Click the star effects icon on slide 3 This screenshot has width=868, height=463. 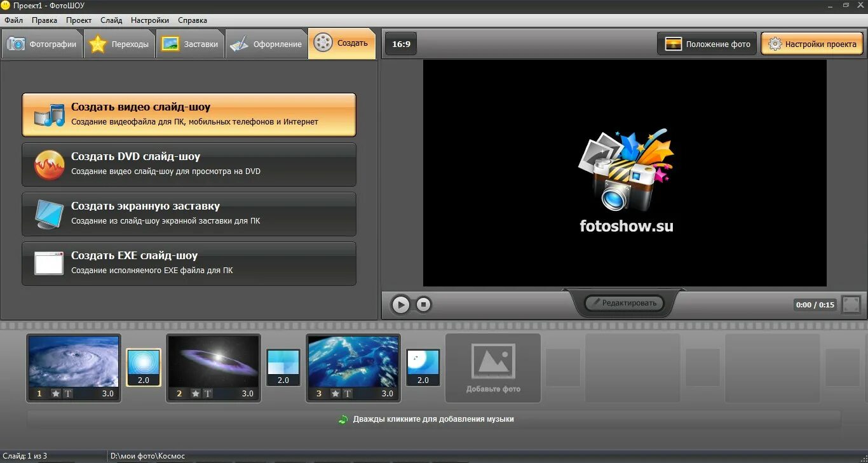tap(336, 394)
